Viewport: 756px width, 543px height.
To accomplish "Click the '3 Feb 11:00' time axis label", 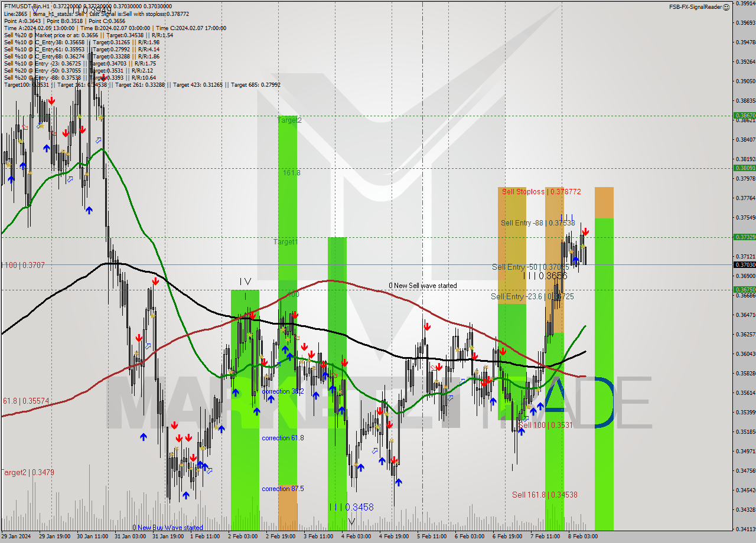I will (x=319, y=537).
